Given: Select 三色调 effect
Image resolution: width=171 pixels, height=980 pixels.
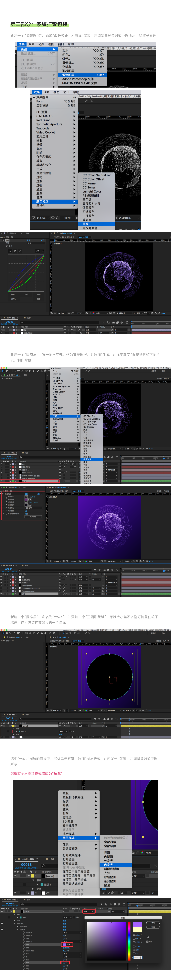Looking at the screenshot, I should (96, 200).
